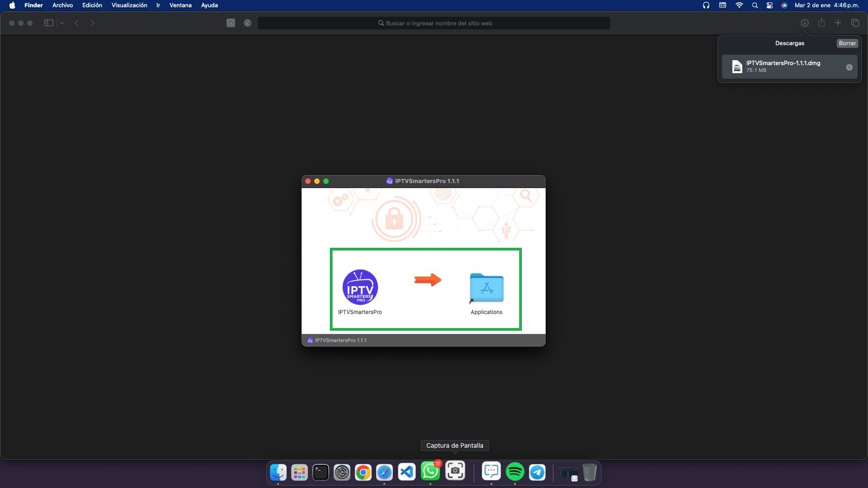
Task: Open the minimized window thumbnail in Dock
Action: tap(569, 473)
